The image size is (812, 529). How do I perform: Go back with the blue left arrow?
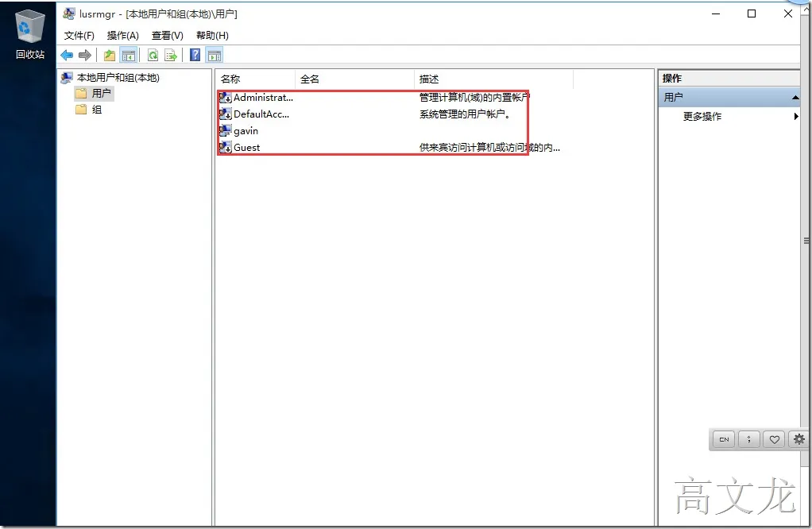click(x=67, y=55)
